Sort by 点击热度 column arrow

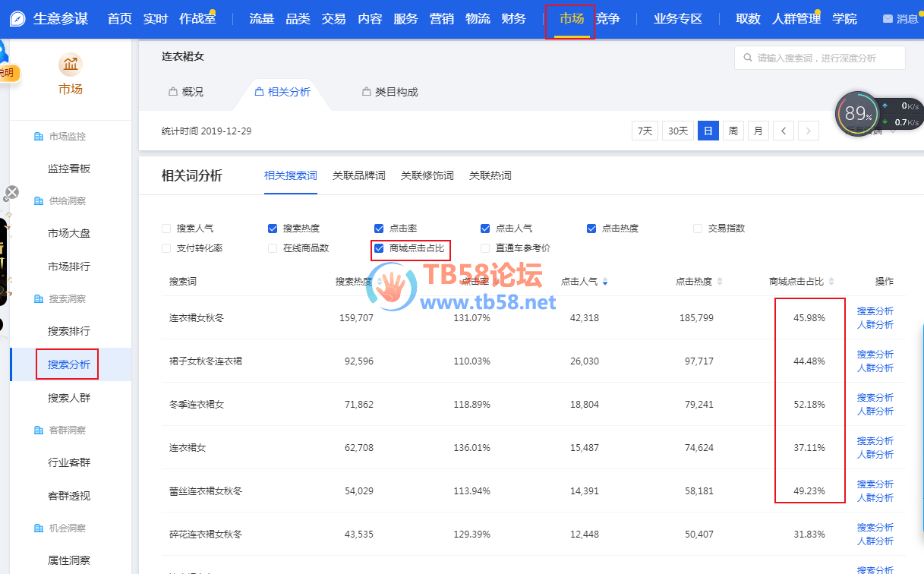pos(720,282)
